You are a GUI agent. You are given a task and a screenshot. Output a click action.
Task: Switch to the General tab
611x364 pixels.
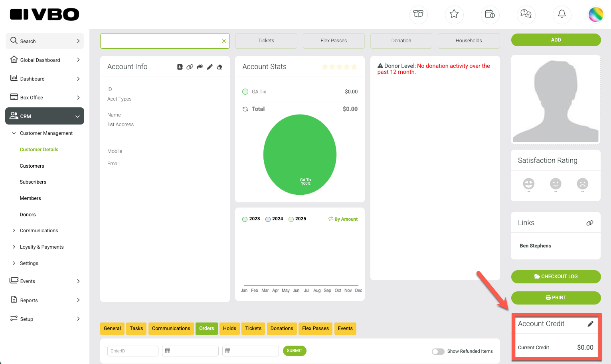112,328
